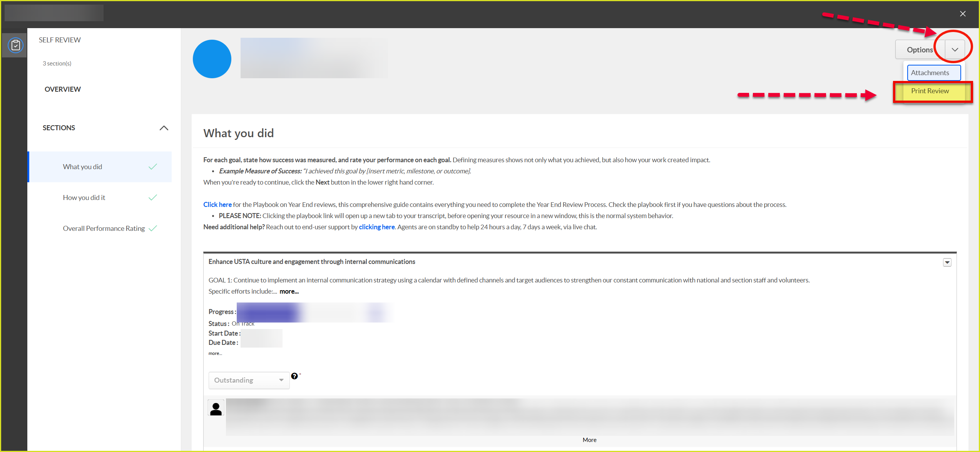Expand the comment with the More link
This screenshot has height=452, width=980.
click(589, 440)
